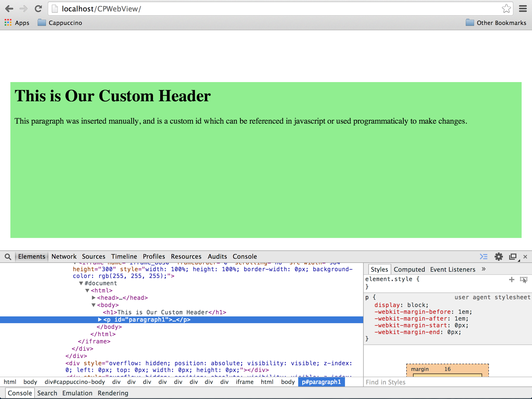Open the Console panel in the toolbar
This screenshot has height=399, width=532.
point(245,256)
